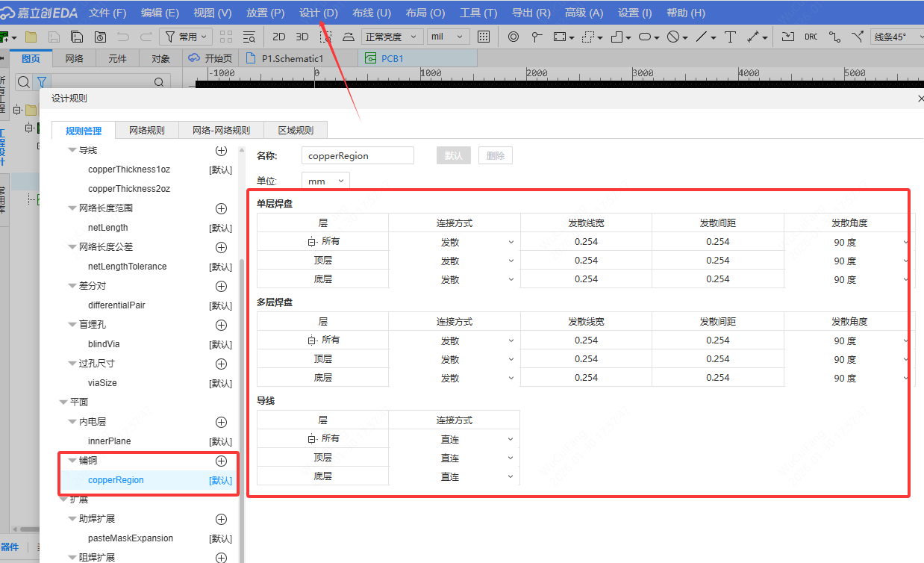Open the 设计 (D) menu
The width and height of the screenshot is (924, 563).
coord(318,13)
